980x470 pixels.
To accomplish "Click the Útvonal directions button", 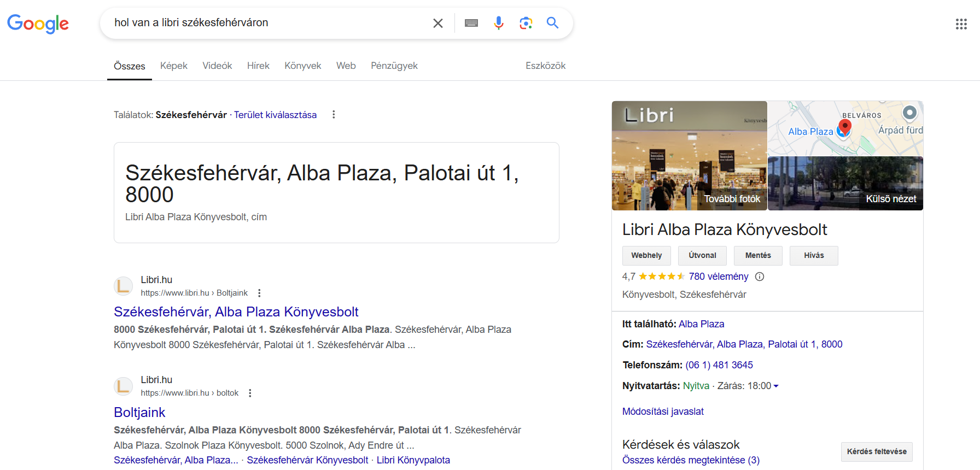I will pyautogui.click(x=702, y=256).
